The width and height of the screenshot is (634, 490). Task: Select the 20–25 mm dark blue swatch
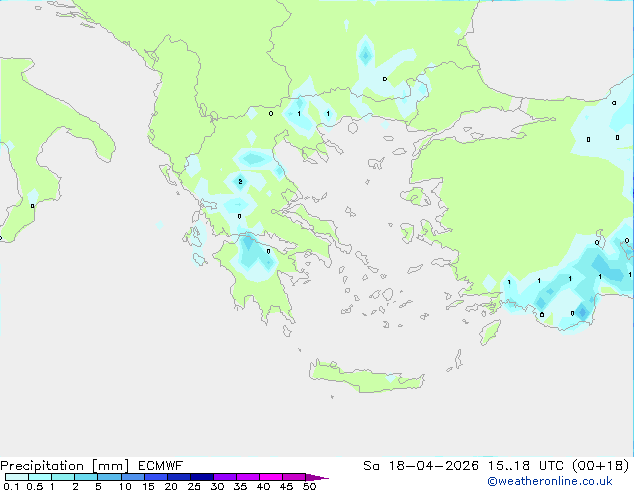tap(179, 477)
